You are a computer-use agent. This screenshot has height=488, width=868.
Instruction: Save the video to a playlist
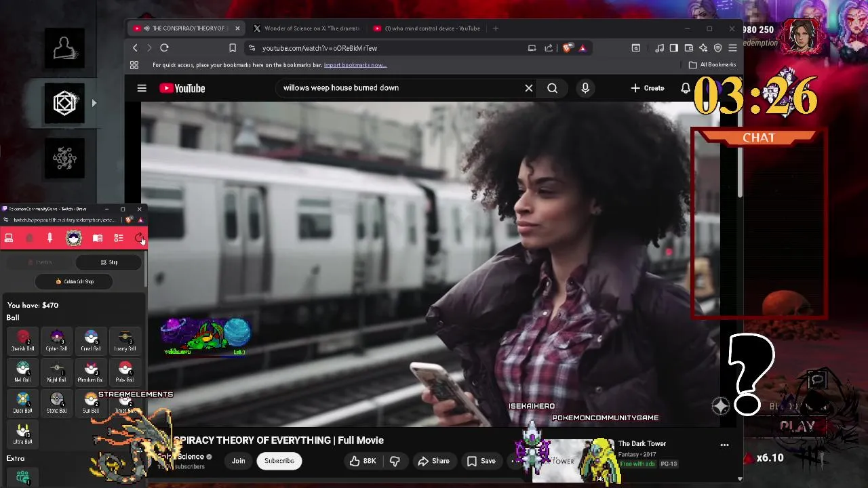[481, 461]
